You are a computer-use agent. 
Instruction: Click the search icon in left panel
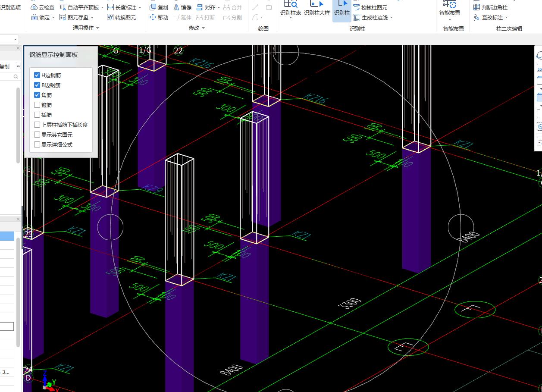click(16, 76)
